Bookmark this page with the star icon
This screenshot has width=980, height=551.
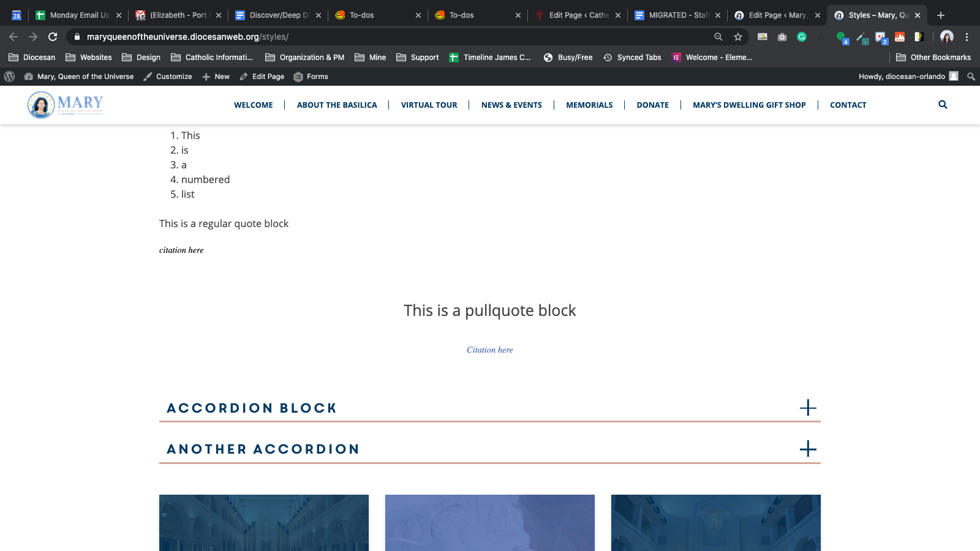point(738,37)
